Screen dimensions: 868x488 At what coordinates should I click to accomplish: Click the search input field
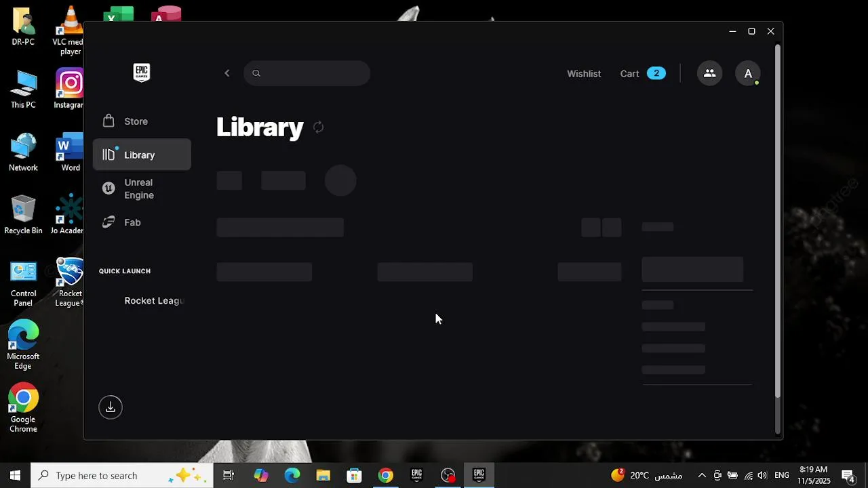pyautogui.click(x=307, y=73)
